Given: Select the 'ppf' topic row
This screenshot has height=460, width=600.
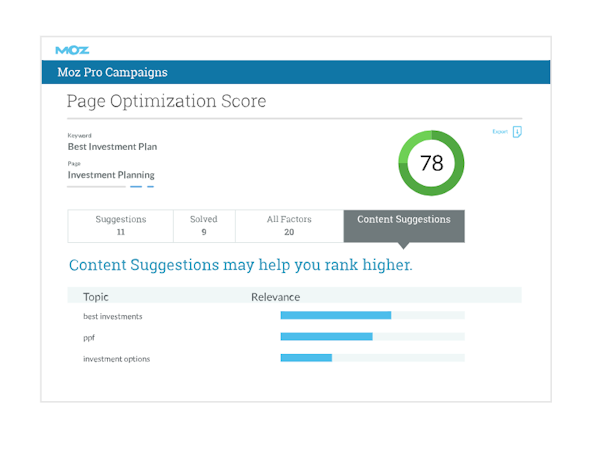Looking at the screenshot, I should (x=89, y=338).
